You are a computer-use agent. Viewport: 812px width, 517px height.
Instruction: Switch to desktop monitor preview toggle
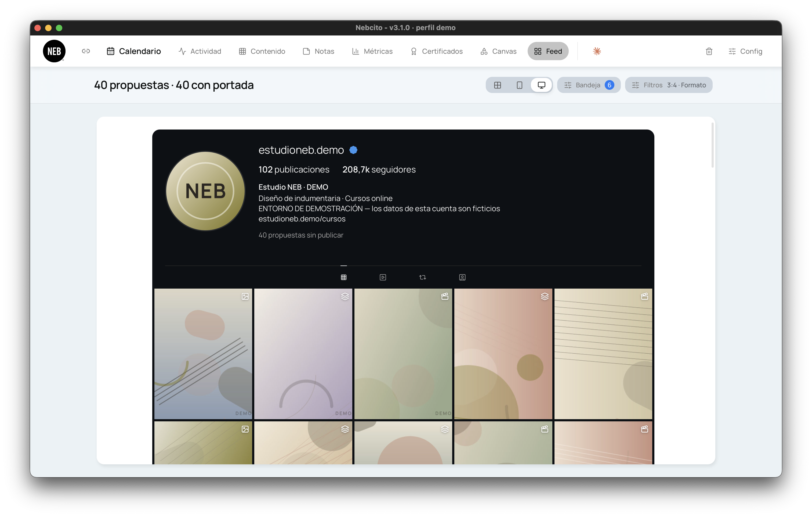(541, 85)
